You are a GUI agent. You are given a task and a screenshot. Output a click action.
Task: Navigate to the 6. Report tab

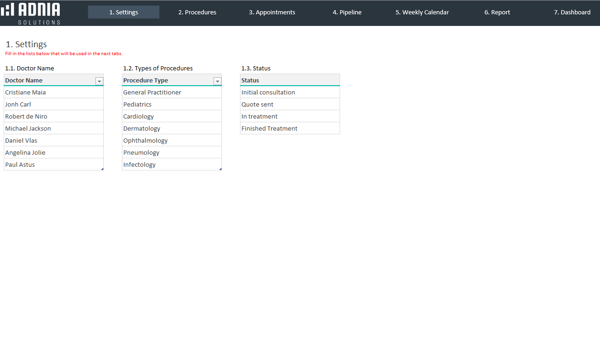(497, 13)
